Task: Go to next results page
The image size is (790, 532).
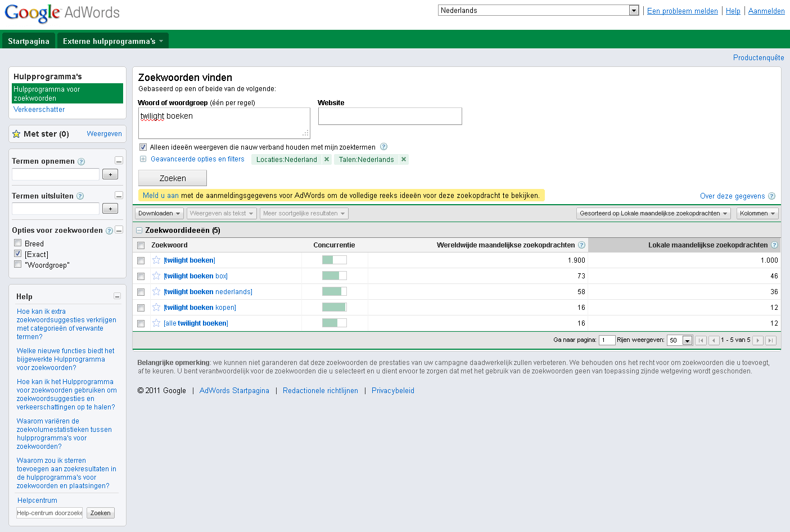Action: pyautogui.click(x=757, y=340)
